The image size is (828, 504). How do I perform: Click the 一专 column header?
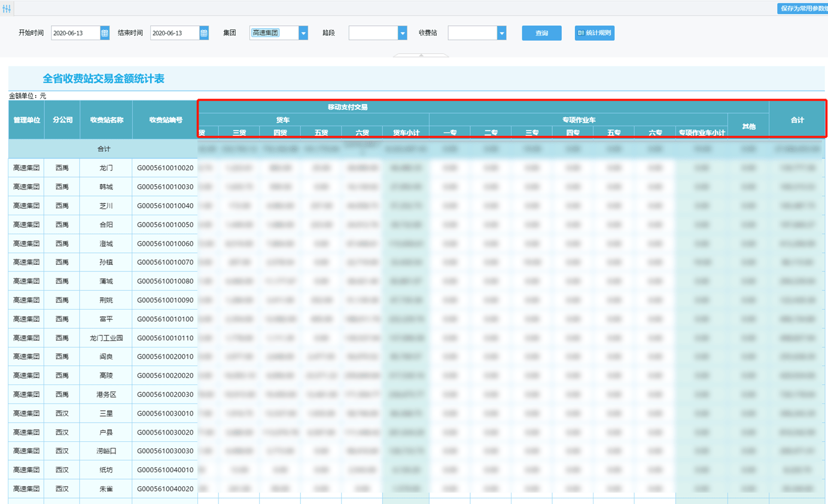point(450,133)
